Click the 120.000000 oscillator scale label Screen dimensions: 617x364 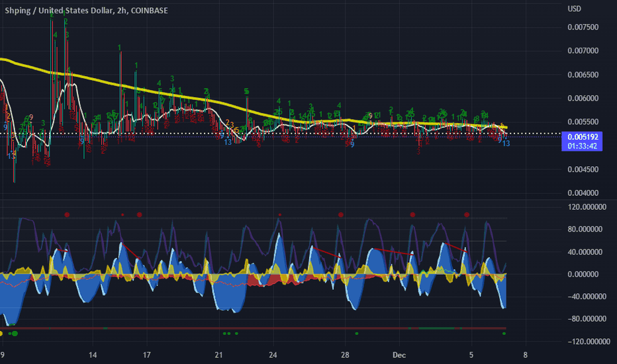tap(587, 207)
